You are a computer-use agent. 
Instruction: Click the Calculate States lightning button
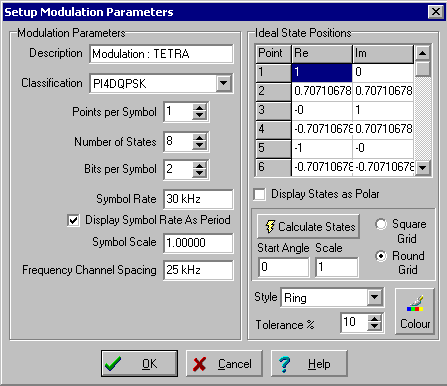[x=308, y=226]
